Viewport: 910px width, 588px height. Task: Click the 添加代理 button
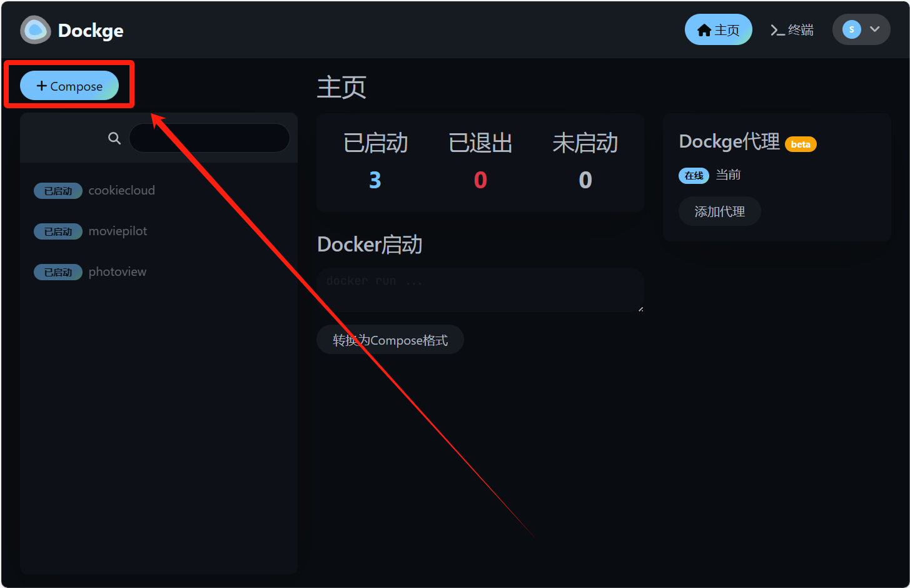click(x=720, y=211)
